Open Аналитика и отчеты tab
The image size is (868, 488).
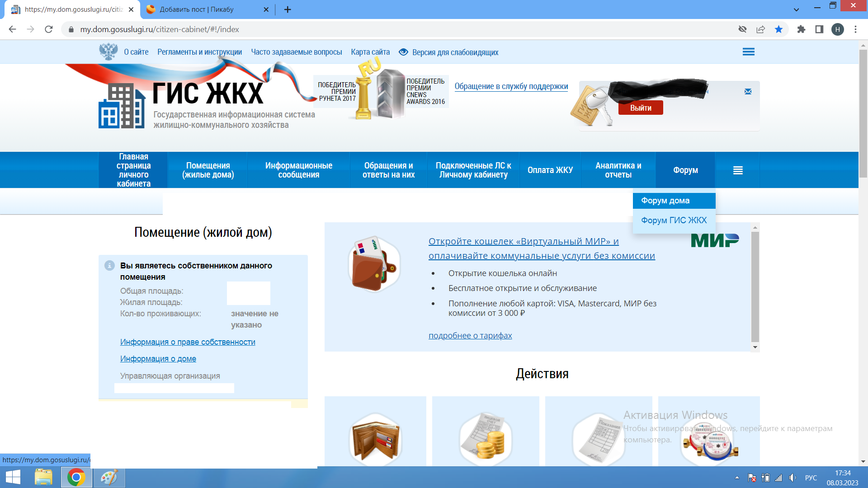(x=618, y=170)
